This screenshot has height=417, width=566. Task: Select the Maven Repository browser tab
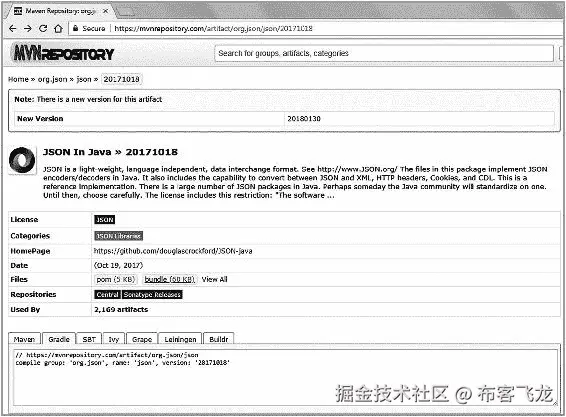click(x=60, y=11)
